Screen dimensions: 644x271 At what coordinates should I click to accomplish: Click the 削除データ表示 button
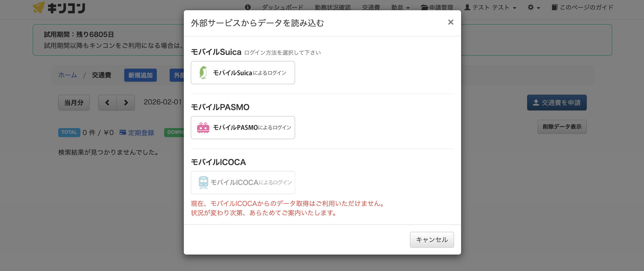562,127
